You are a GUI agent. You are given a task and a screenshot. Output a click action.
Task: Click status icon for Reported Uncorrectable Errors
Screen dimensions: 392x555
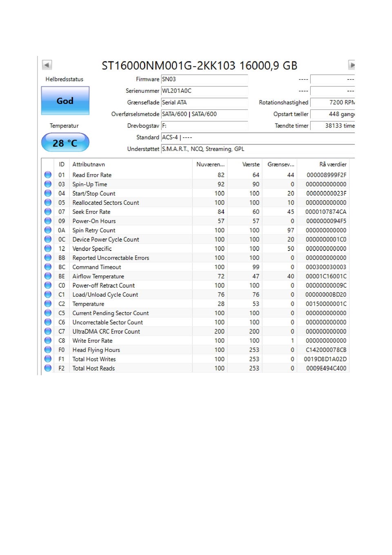pyautogui.click(x=48, y=257)
